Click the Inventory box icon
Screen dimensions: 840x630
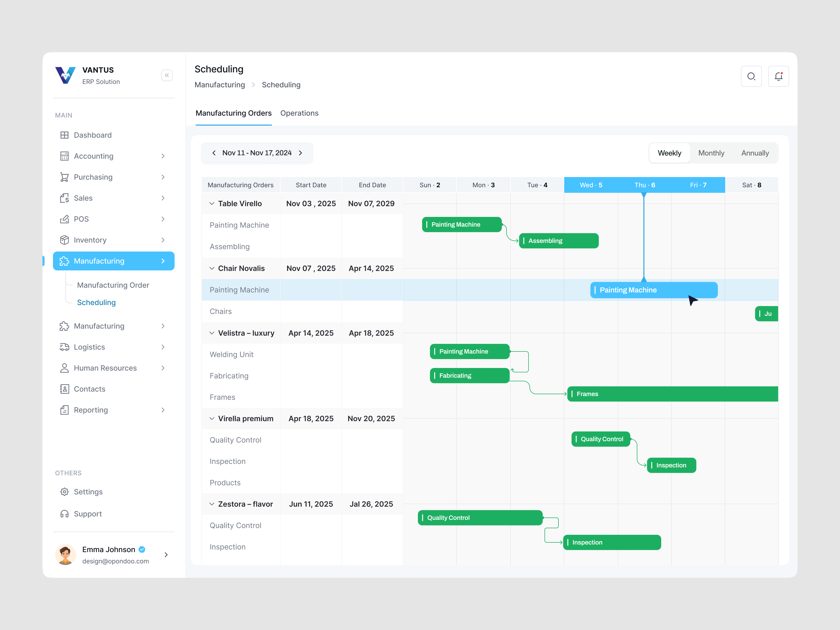(x=64, y=240)
